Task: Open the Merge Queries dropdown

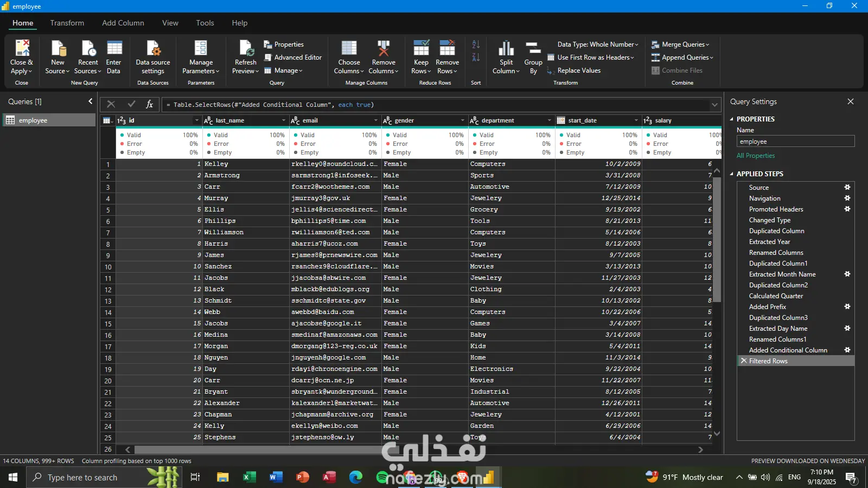Action: pyautogui.click(x=680, y=44)
